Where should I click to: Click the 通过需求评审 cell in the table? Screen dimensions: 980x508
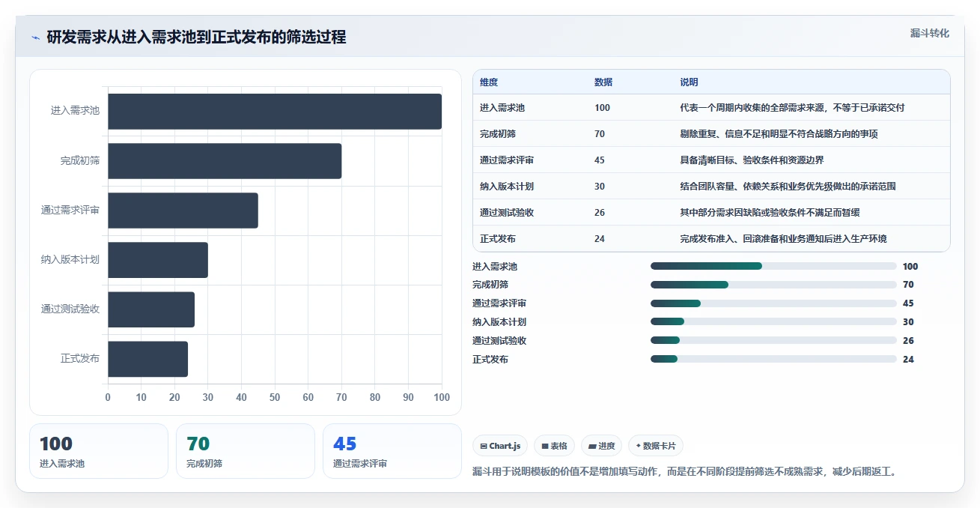coord(507,160)
